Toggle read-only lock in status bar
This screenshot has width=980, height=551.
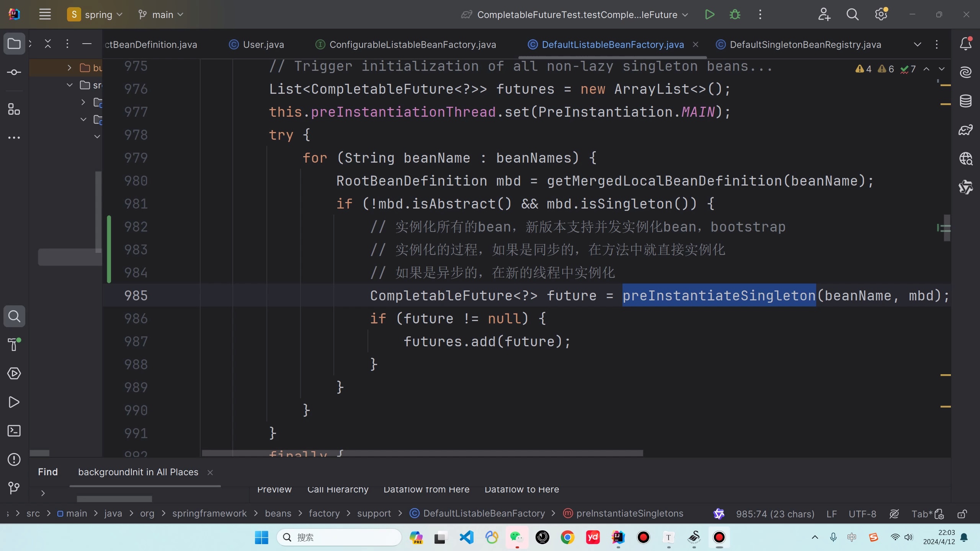click(962, 514)
